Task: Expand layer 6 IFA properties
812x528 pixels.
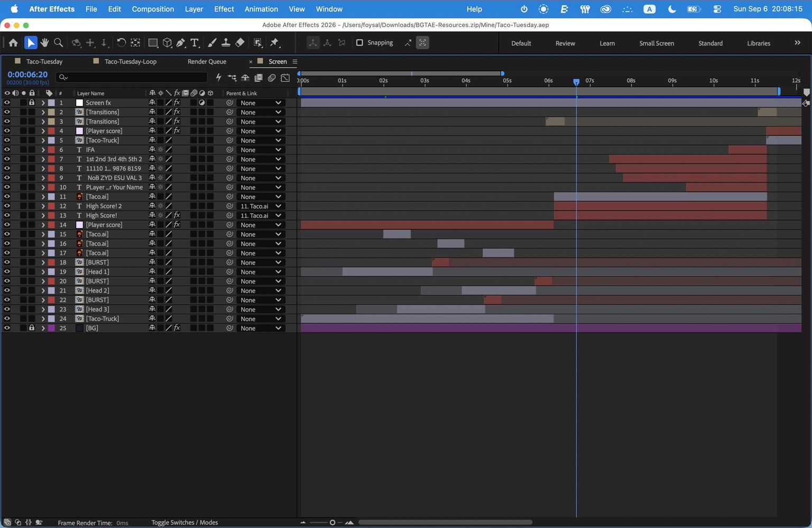Action: [43, 150]
